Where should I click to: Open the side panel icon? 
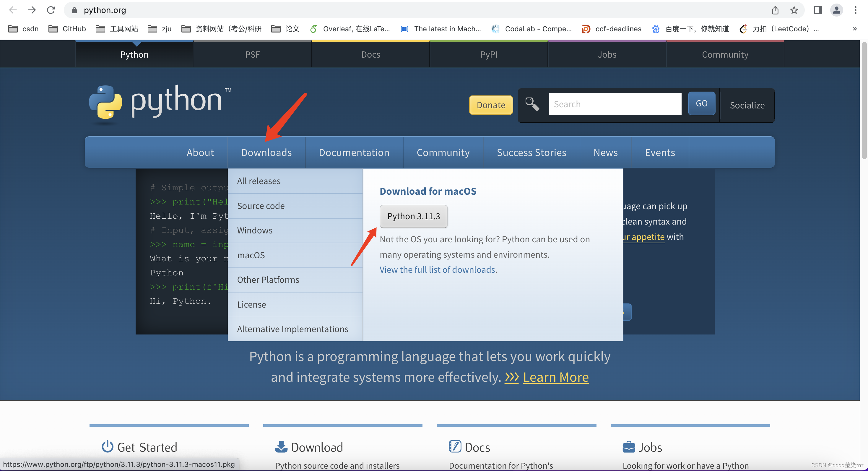(x=817, y=10)
